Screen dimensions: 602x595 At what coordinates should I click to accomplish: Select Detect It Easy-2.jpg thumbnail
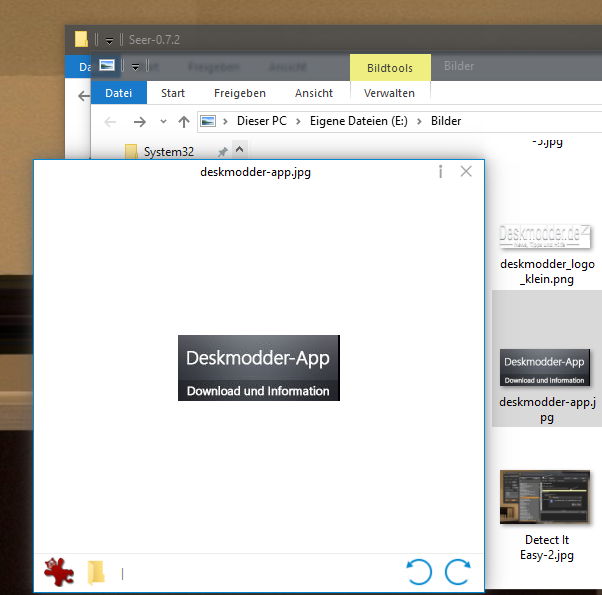(545, 497)
